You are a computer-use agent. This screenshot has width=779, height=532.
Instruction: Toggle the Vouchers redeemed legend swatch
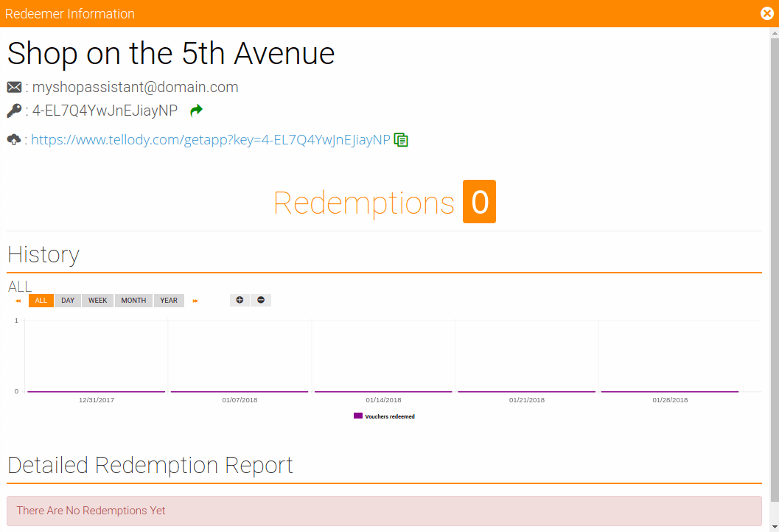click(357, 416)
